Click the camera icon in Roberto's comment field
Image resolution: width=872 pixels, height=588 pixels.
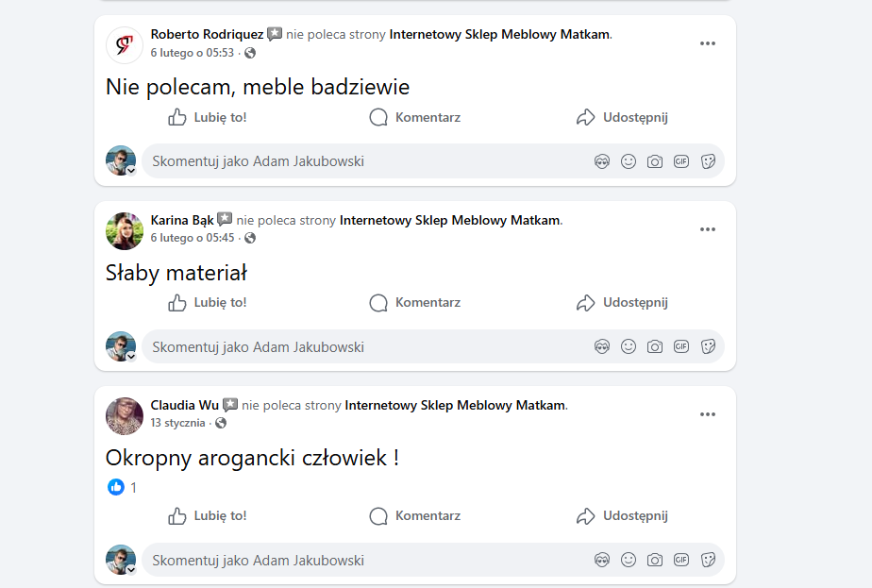[655, 160]
